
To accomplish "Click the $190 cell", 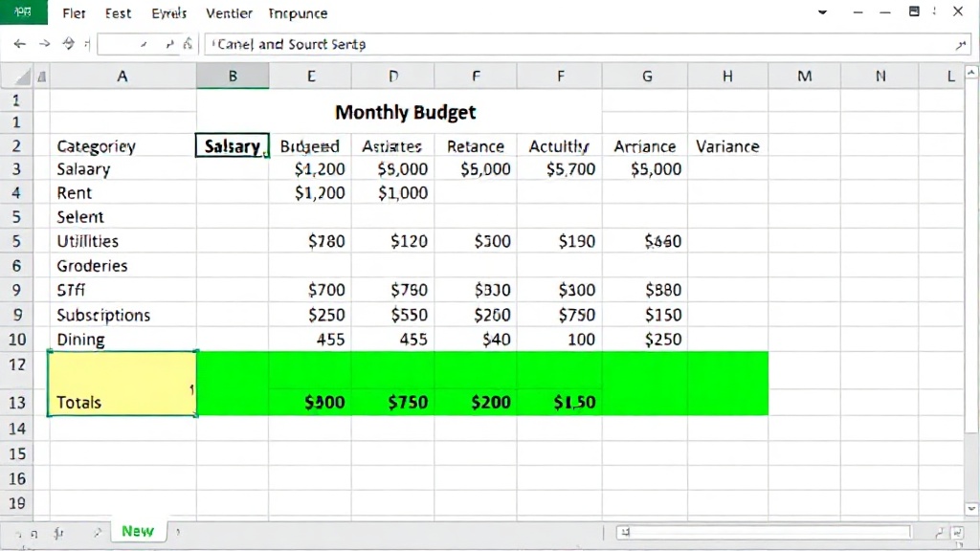I will 559,241.
